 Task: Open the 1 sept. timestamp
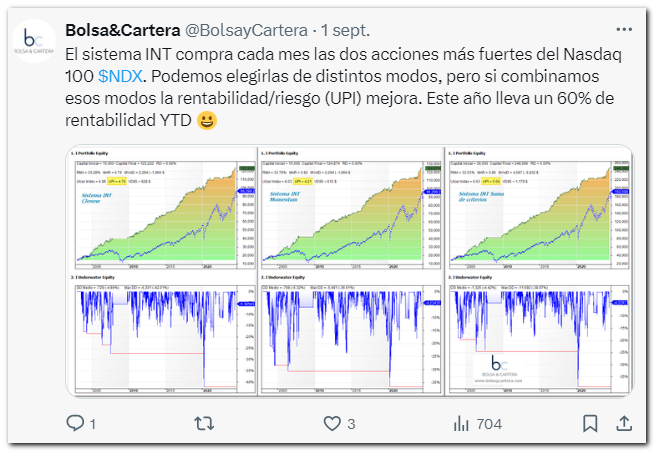tap(345, 30)
